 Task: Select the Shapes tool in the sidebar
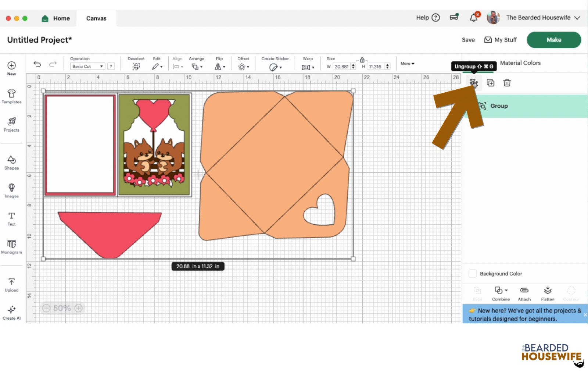click(11, 162)
